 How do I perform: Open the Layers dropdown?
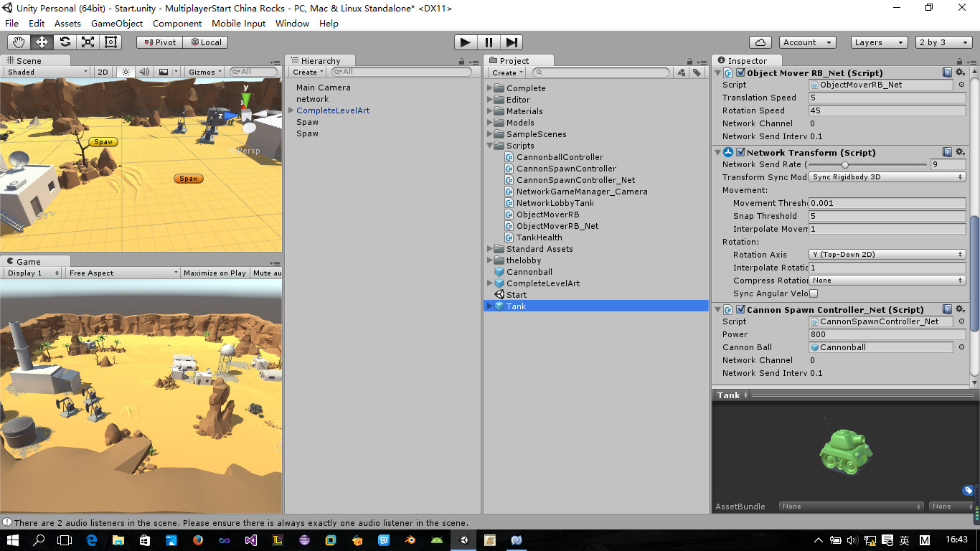[880, 42]
